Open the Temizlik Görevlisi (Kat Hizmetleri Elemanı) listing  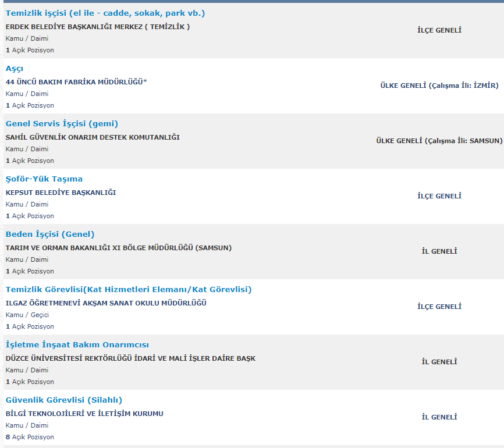(x=128, y=290)
